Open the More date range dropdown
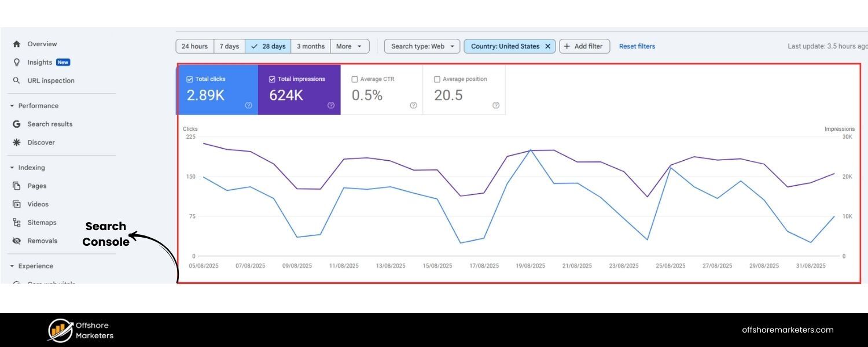Image resolution: width=868 pixels, height=347 pixels. (x=350, y=46)
